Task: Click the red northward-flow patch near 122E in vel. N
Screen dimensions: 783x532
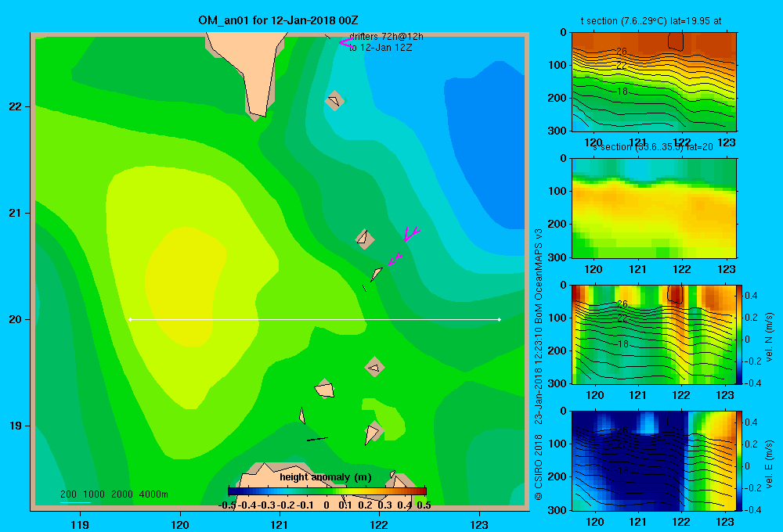Action: click(676, 294)
